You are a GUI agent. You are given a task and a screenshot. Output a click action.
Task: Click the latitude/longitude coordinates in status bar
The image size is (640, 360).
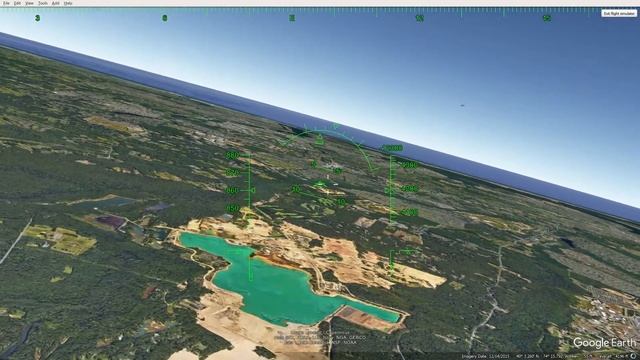click(547, 356)
